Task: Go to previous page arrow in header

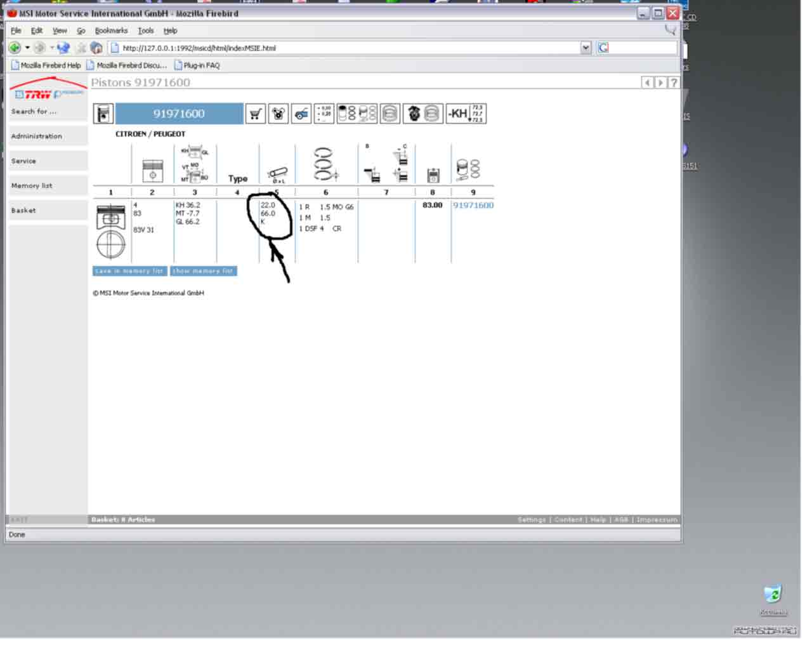Action: [647, 83]
